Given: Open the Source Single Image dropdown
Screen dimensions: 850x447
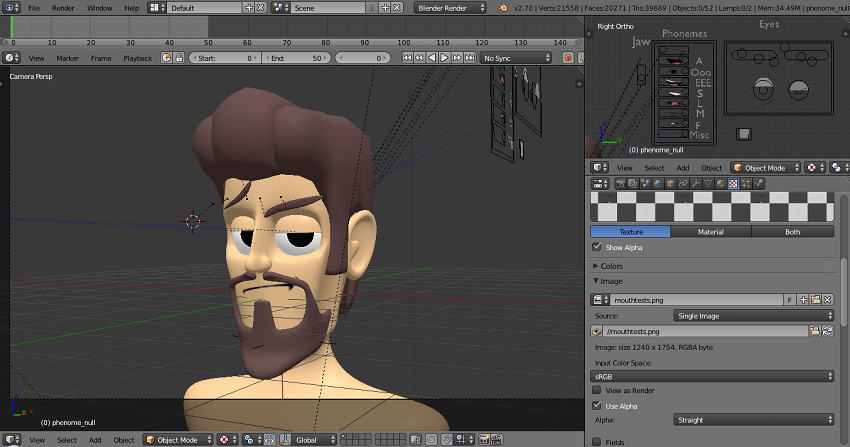Looking at the screenshot, I should 754,316.
